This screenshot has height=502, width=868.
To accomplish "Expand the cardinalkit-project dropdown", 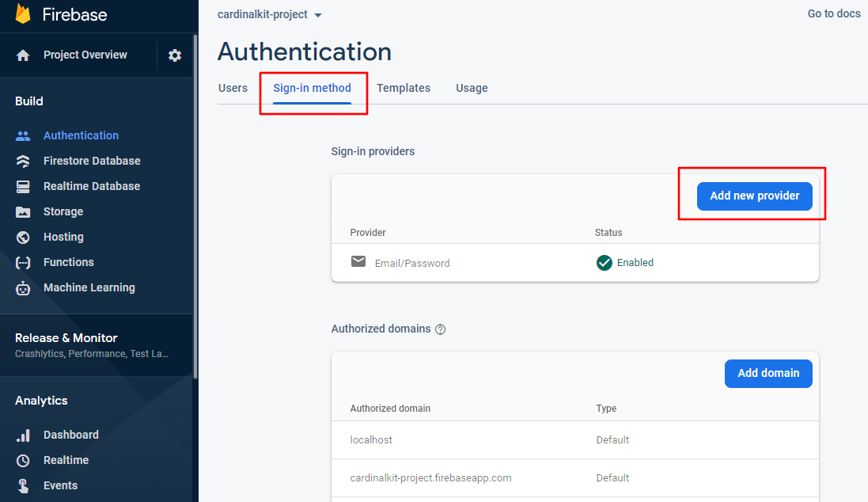I will pyautogui.click(x=318, y=15).
